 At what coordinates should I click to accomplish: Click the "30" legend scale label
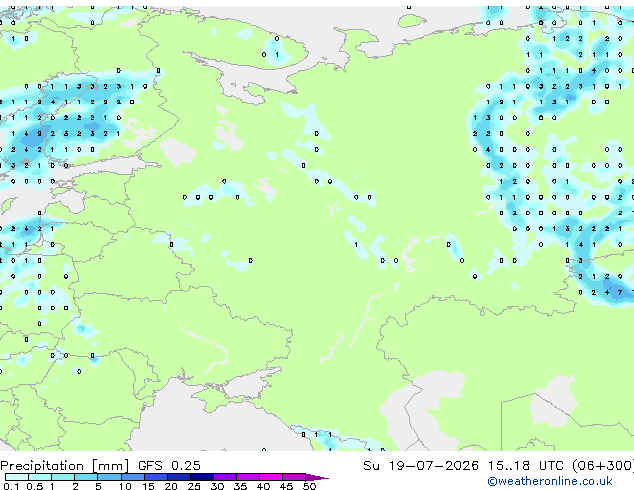217,486
